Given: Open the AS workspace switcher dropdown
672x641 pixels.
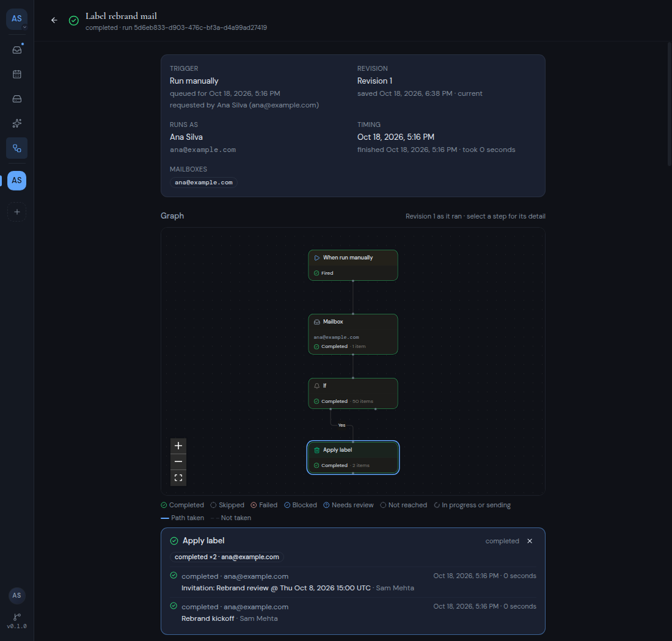Looking at the screenshot, I should pyautogui.click(x=16, y=20).
